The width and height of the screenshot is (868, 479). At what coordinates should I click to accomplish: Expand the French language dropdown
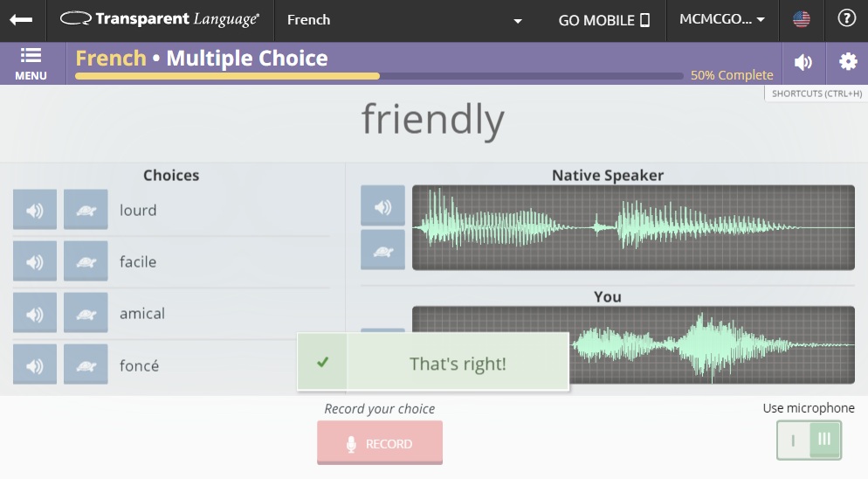(407, 20)
